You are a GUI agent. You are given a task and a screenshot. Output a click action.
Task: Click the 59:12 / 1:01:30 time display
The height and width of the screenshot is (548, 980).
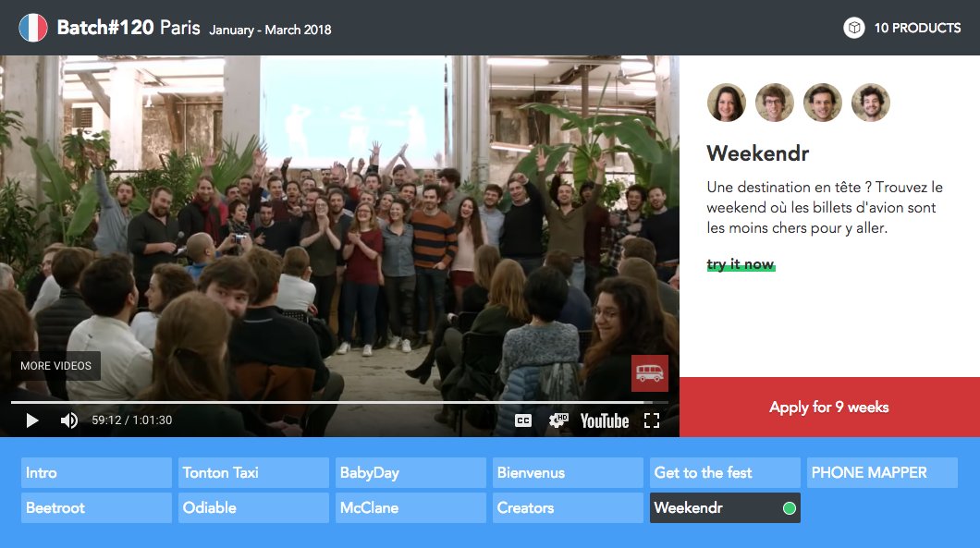point(132,420)
